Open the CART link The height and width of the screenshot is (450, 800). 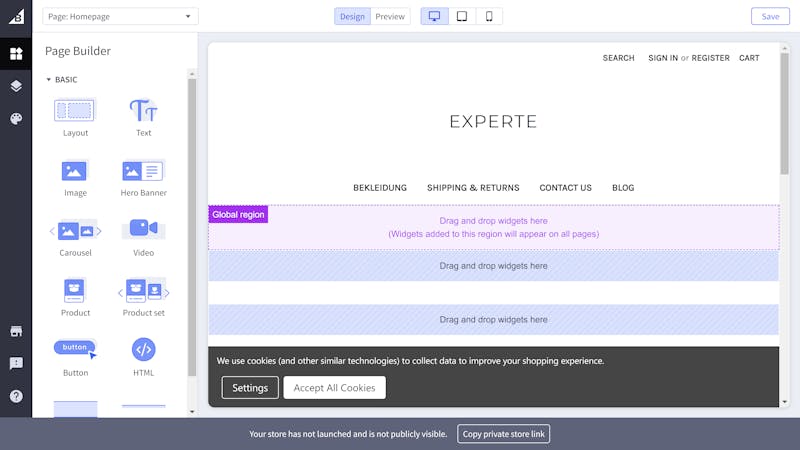[749, 58]
